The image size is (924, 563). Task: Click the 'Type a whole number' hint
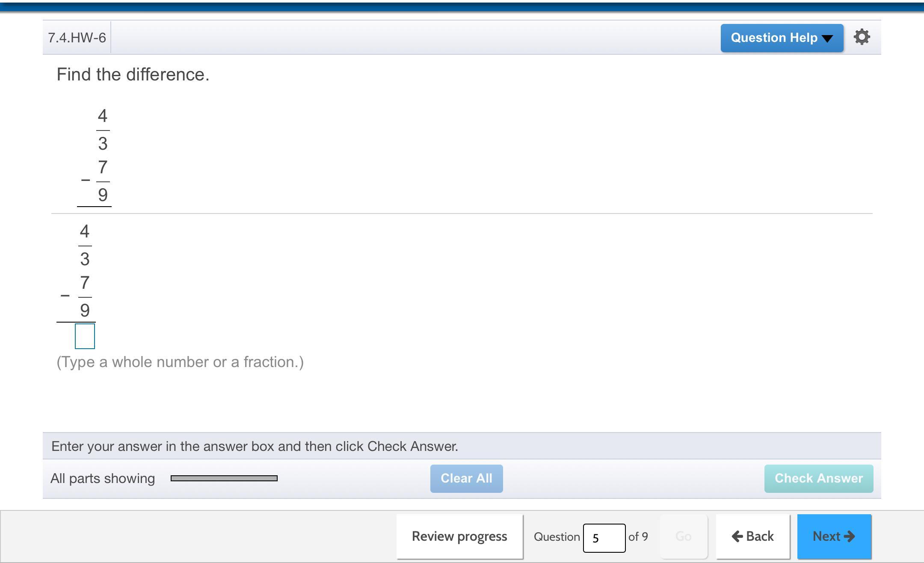(180, 362)
